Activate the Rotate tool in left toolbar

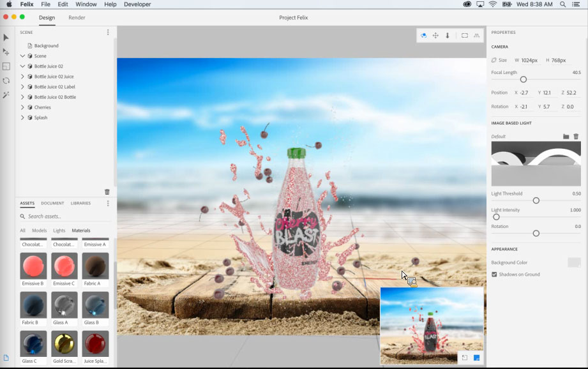6,80
